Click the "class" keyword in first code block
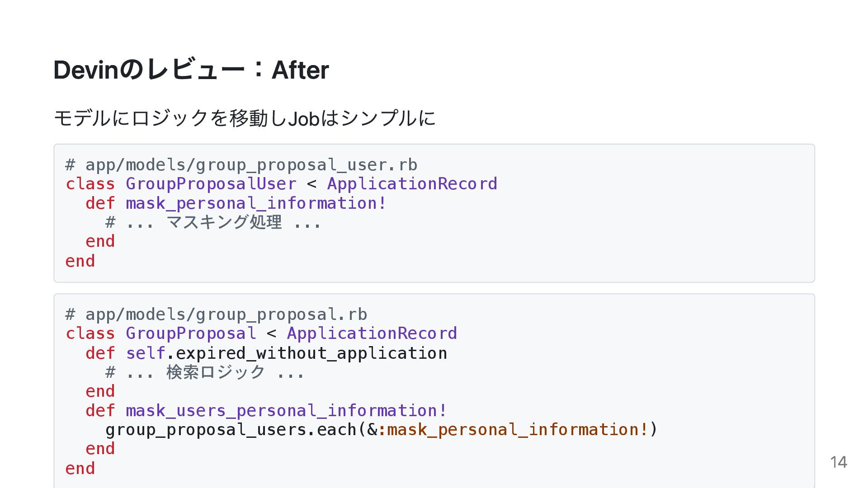Screen dimensions: 868x488 (90, 184)
